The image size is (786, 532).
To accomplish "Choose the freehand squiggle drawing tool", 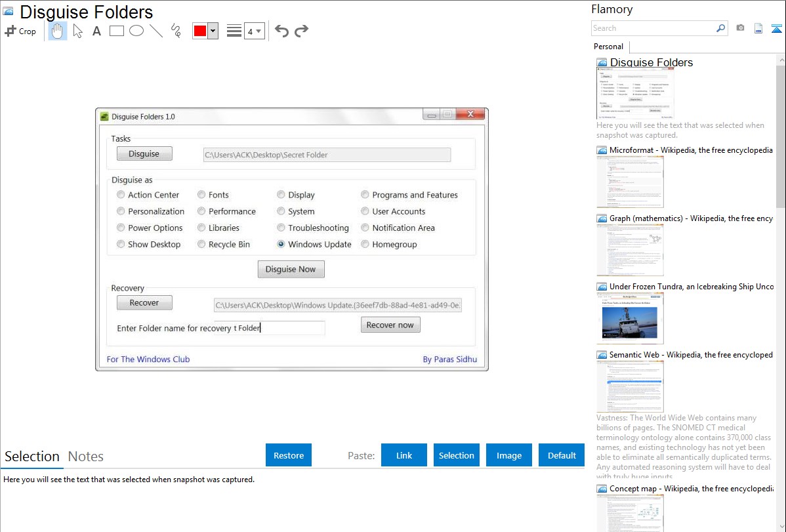I will (x=176, y=31).
